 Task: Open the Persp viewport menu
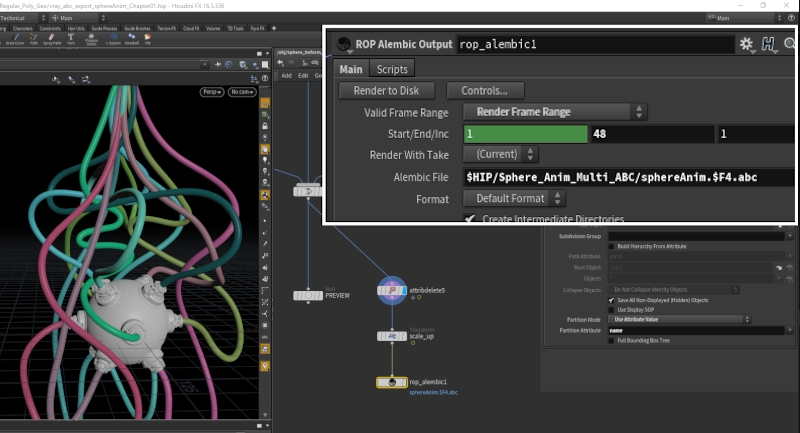(210, 92)
